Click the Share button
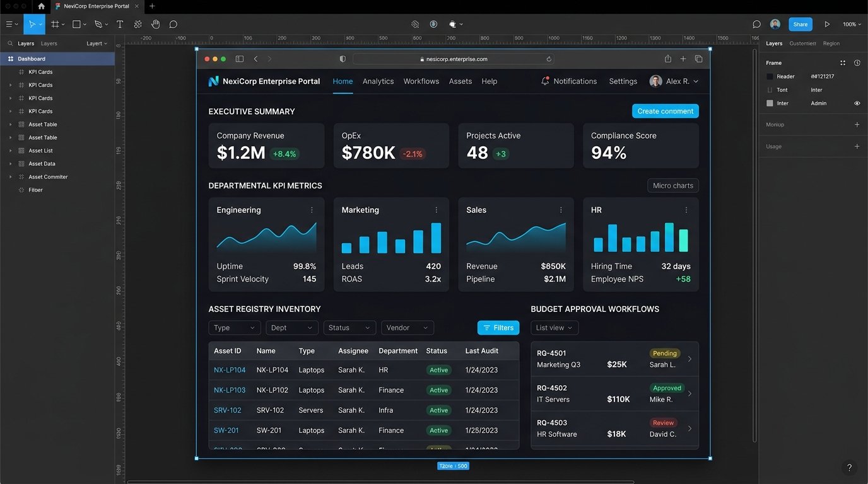868x484 pixels. coord(800,24)
